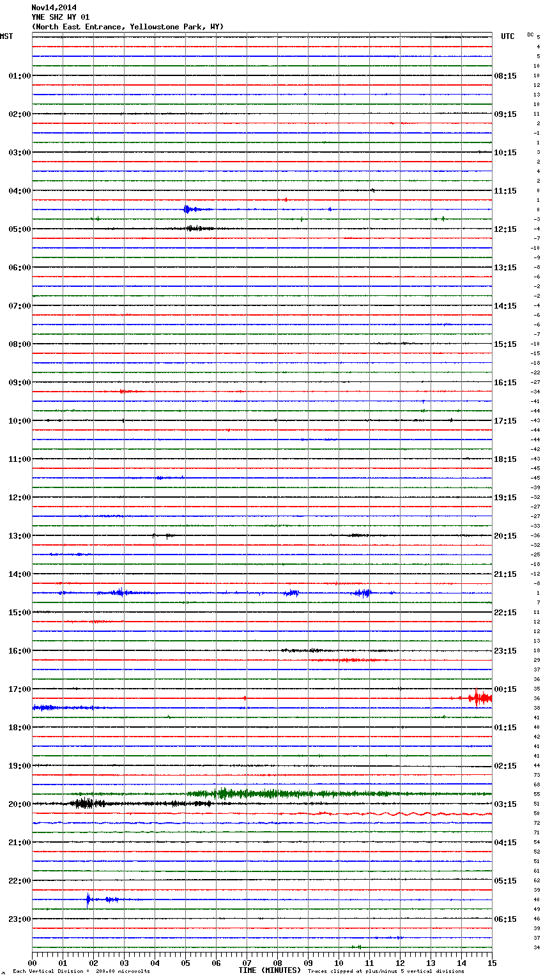The height and width of the screenshot is (980, 543).
Task: Click the Traces clipped footer note
Action: tap(386, 972)
